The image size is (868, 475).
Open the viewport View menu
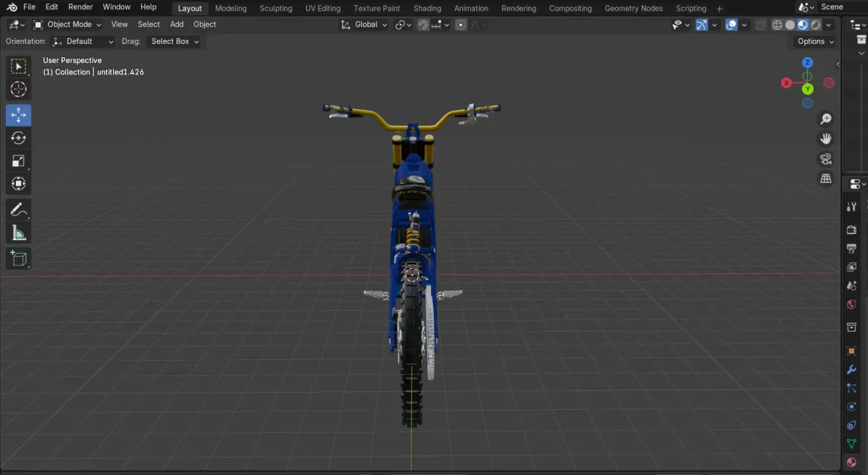tap(119, 25)
